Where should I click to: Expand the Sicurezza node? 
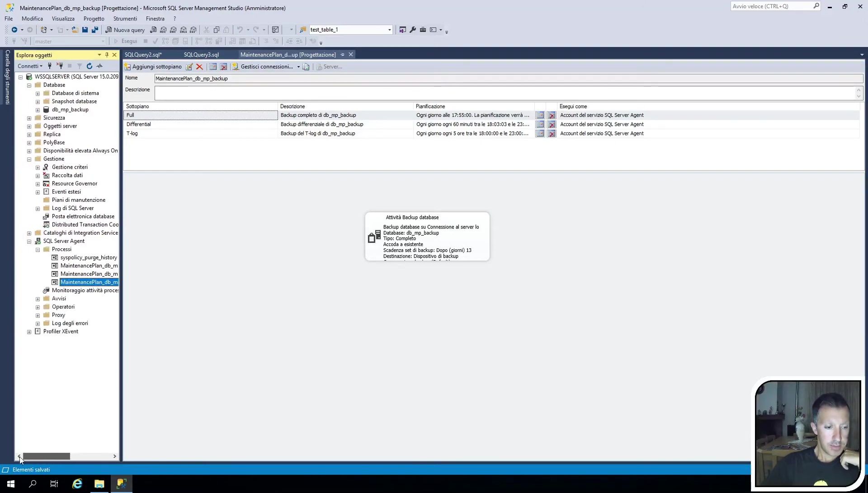(29, 118)
